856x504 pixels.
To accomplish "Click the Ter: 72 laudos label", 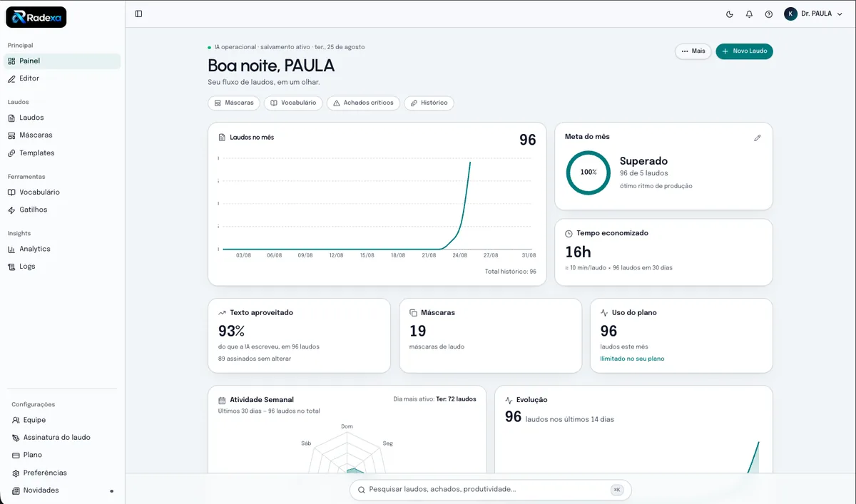I will pos(457,399).
